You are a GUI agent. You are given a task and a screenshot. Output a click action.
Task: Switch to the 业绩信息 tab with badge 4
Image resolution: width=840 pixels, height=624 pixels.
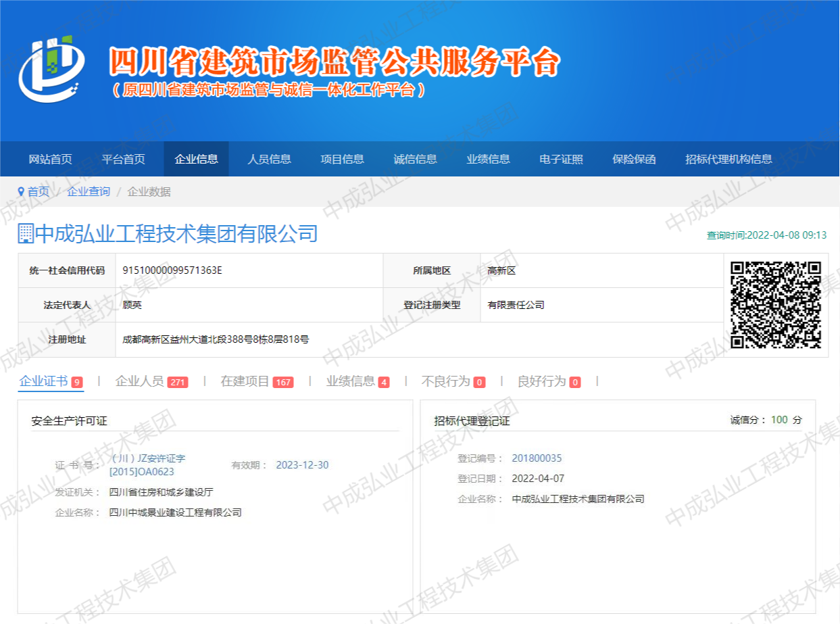click(357, 381)
